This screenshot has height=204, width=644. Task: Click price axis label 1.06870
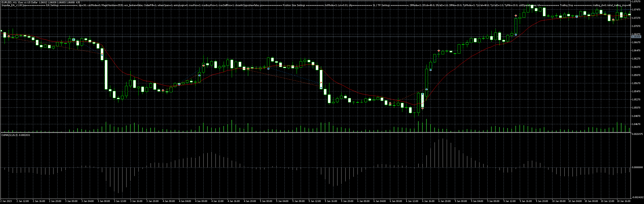point(636,34)
